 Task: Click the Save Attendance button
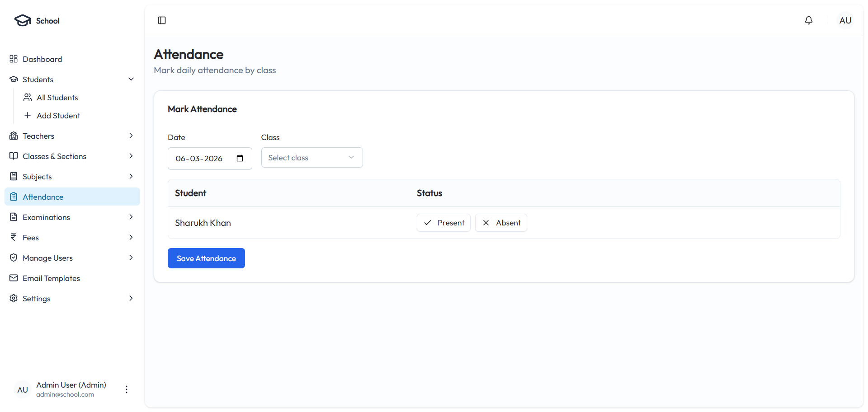click(x=206, y=258)
